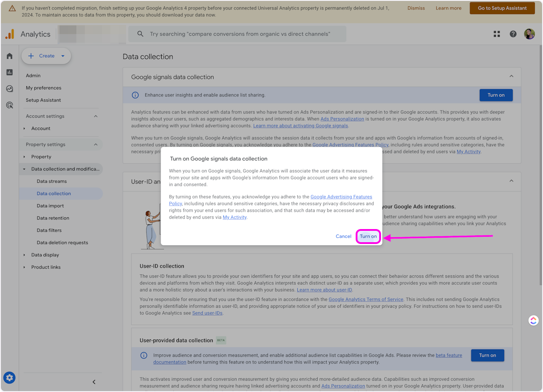This screenshot has width=543, height=392.
Task: Expand the Property tree item
Action: (x=24, y=157)
